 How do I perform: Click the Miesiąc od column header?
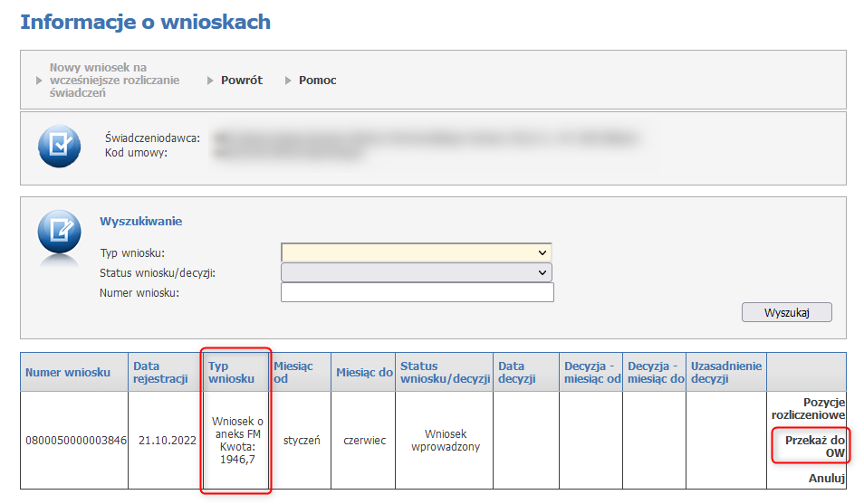(293, 372)
